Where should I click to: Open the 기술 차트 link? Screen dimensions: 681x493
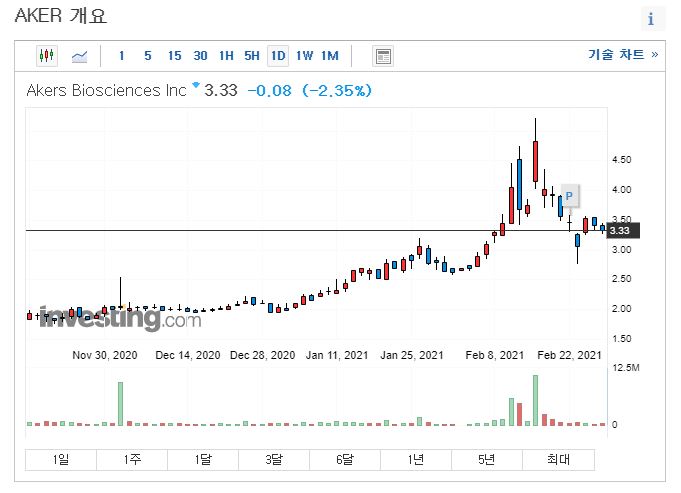coord(623,55)
